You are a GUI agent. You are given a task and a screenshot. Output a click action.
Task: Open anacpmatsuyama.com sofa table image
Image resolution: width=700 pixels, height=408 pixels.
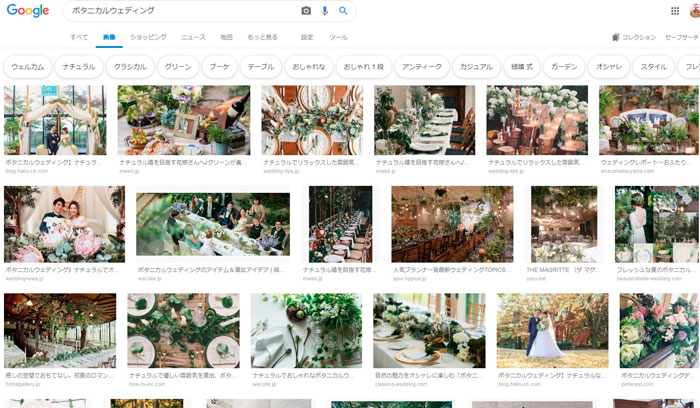click(x=649, y=120)
